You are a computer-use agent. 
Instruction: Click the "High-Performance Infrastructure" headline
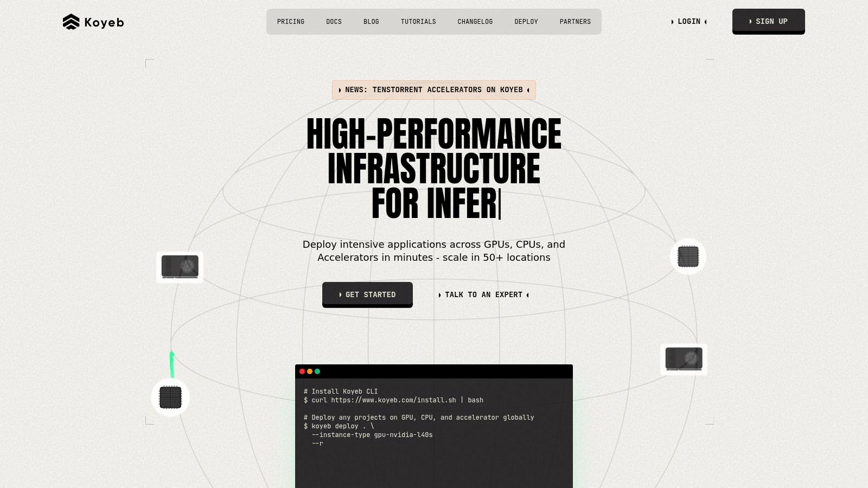pos(434,168)
